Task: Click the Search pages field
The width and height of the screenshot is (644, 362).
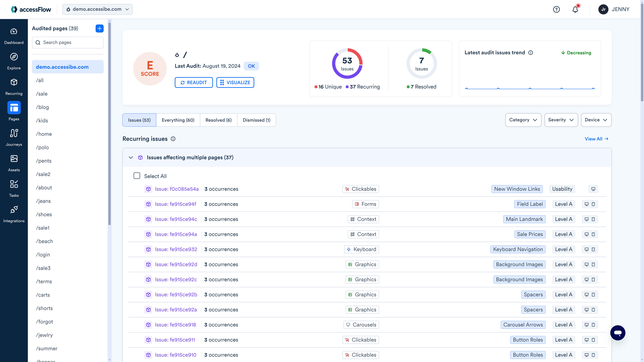Action: pyautogui.click(x=68, y=42)
